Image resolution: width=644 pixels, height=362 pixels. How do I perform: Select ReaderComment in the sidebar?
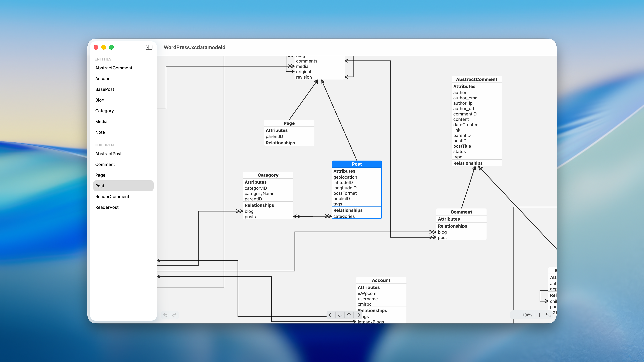click(x=123, y=197)
